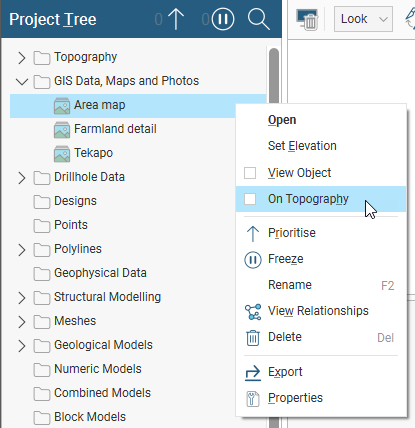Viewport: 415px width, 428px height.
Task: Tick the View Object checkbox
Action: (x=250, y=173)
